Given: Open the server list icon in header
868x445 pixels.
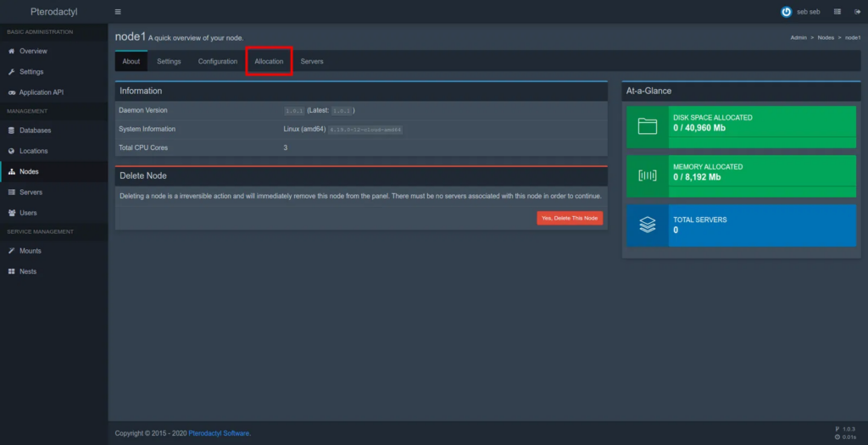Looking at the screenshot, I should point(837,12).
